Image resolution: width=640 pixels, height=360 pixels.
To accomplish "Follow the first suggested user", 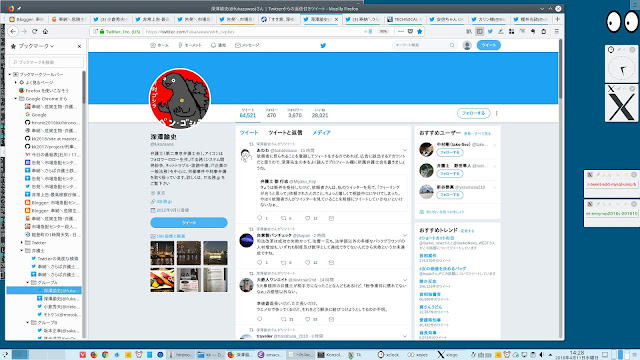I will tap(450, 152).
